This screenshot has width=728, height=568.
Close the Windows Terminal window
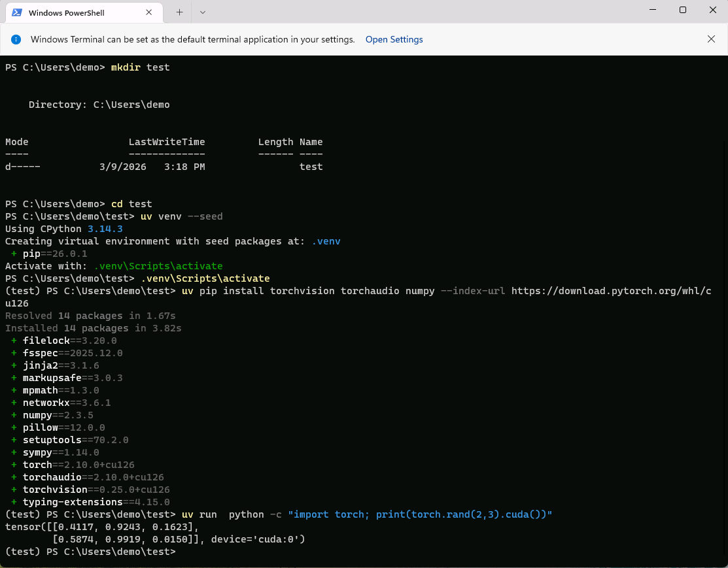(712, 10)
